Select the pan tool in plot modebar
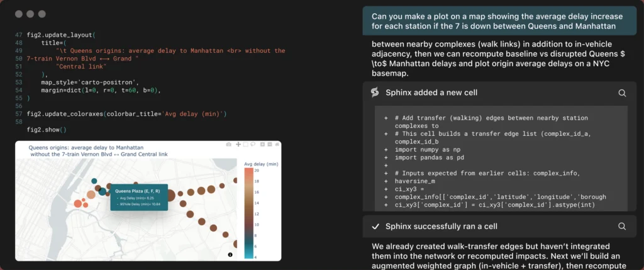Screen dimensions: 644x270 tap(238, 144)
